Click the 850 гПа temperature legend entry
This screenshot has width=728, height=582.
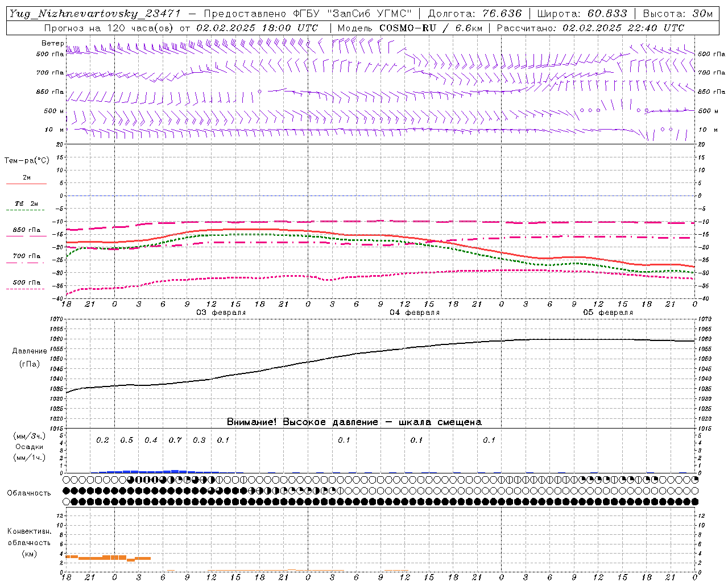point(27,230)
